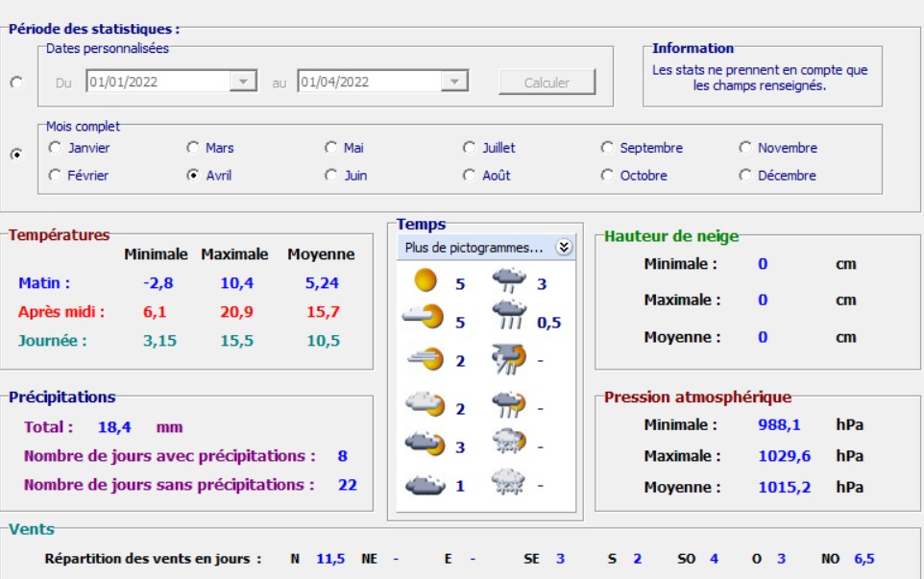The width and height of the screenshot is (924, 579).
Task: Click the rain shower with sun pictogram
Action: coord(509,404)
